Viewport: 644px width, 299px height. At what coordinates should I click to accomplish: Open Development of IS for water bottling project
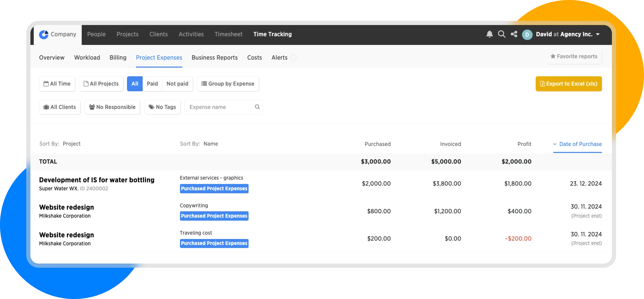coord(96,180)
